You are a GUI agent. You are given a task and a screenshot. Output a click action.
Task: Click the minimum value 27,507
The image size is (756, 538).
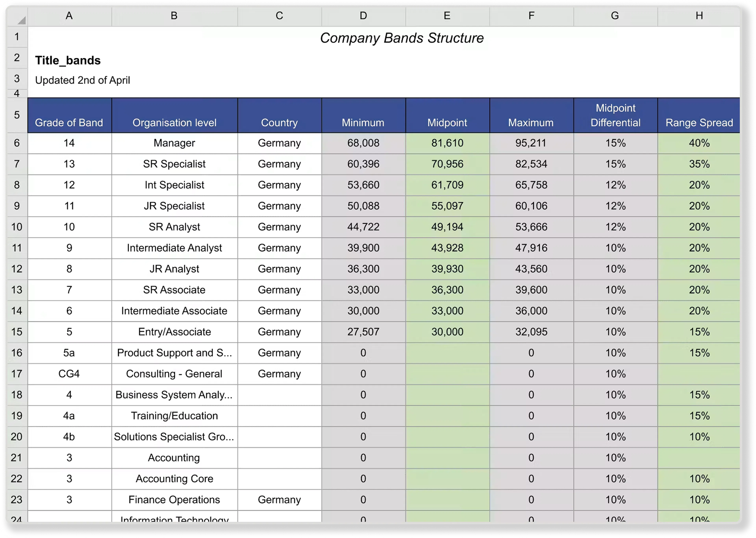pyautogui.click(x=363, y=332)
